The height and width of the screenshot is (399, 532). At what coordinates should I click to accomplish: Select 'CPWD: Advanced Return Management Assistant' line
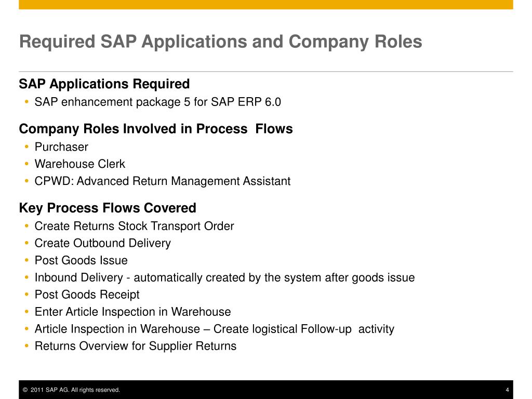(163, 181)
